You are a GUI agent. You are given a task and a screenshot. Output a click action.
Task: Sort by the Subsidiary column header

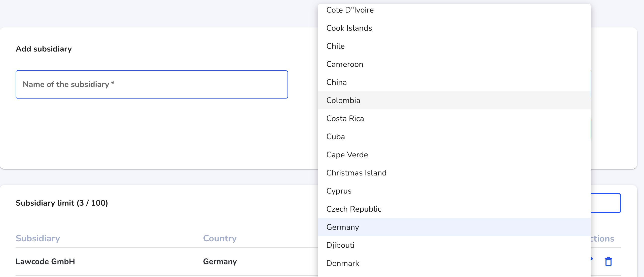pyautogui.click(x=38, y=238)
